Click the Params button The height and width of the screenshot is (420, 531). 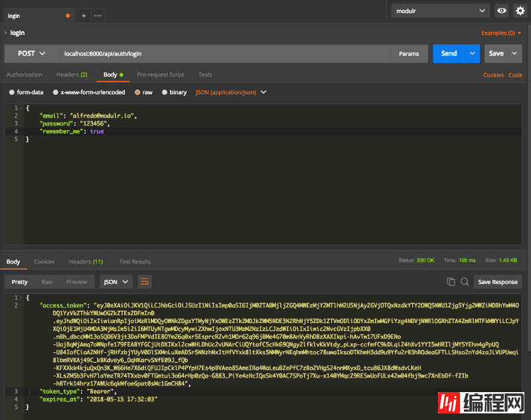[409, 54]
